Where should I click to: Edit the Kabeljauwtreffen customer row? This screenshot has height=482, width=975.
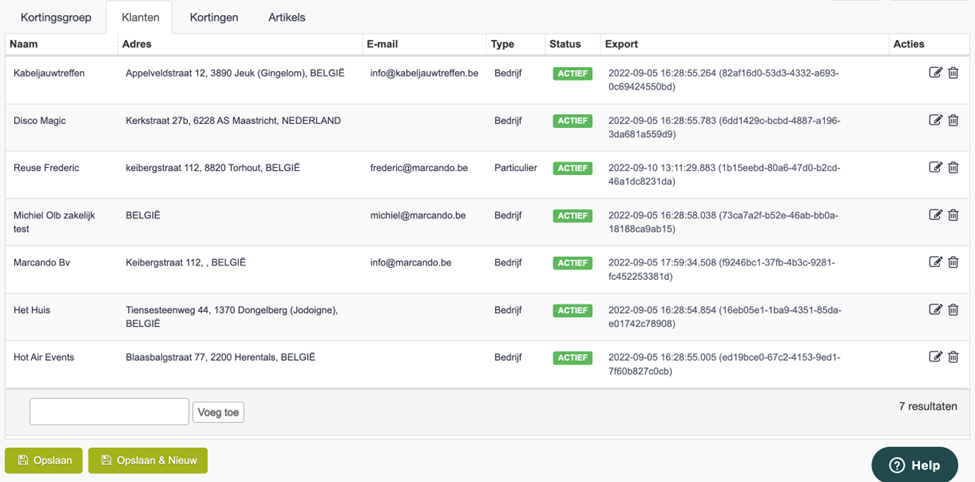(935, 73)
